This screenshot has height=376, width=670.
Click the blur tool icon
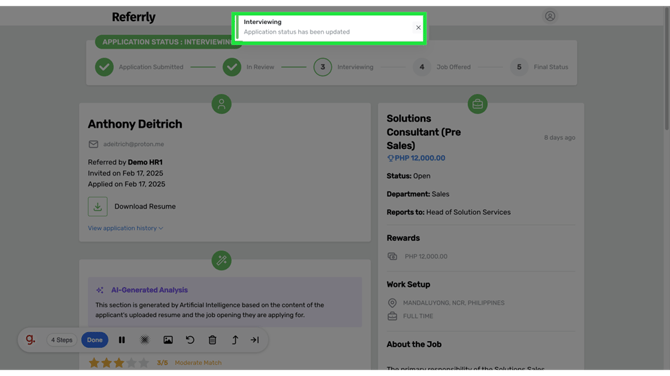145,340
